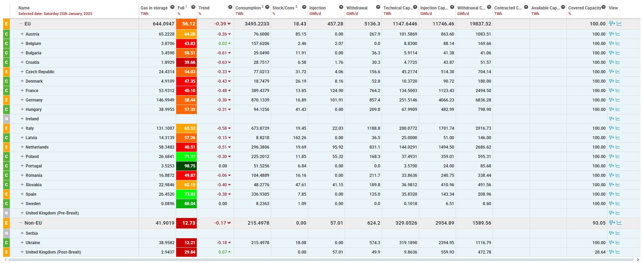Viewport: 644px width, 263px height.
Task: Expand the Germany row
Action: tap(22, 100)
